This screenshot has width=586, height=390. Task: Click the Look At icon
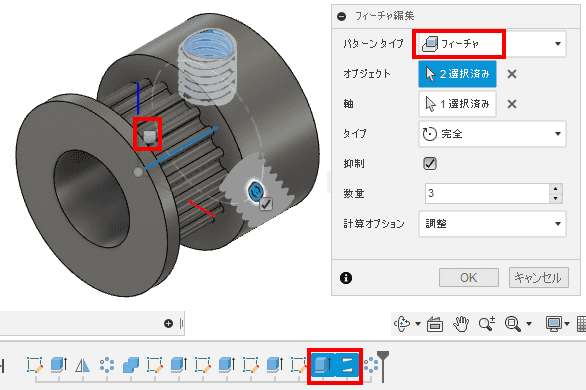[x=435, y=324]
